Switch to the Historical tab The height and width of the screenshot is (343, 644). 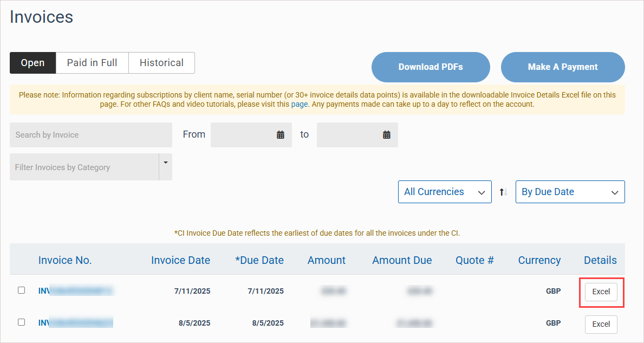(x=161, y=63)
